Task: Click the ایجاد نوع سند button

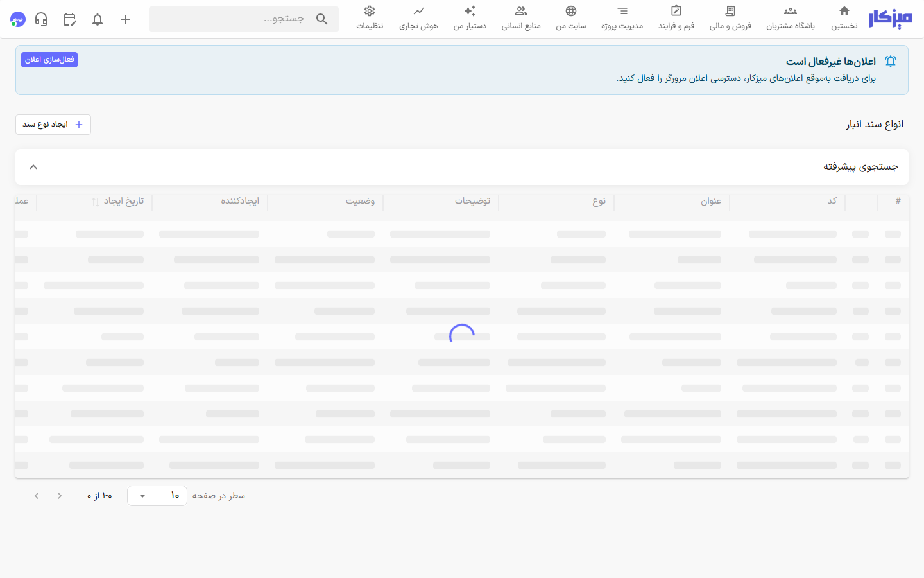Action: coord(53,125)
